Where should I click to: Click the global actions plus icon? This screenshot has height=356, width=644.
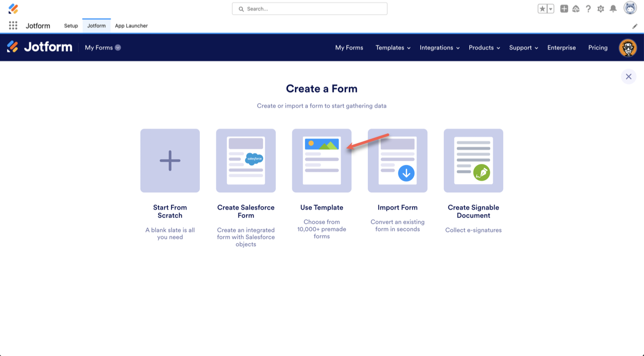point(564,9)
